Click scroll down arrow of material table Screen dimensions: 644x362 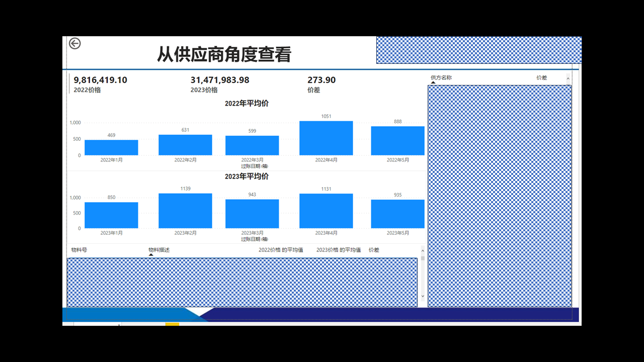point(423,297)
